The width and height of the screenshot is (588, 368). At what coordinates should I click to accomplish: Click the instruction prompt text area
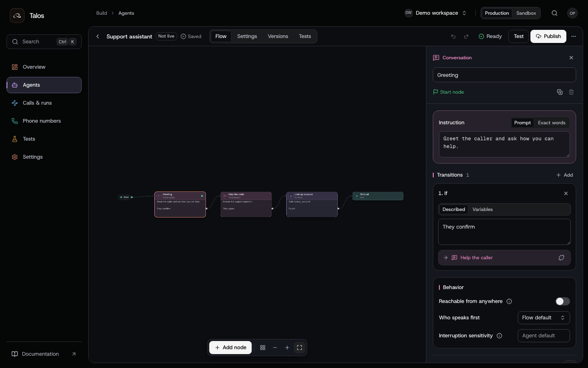(504, 144)
